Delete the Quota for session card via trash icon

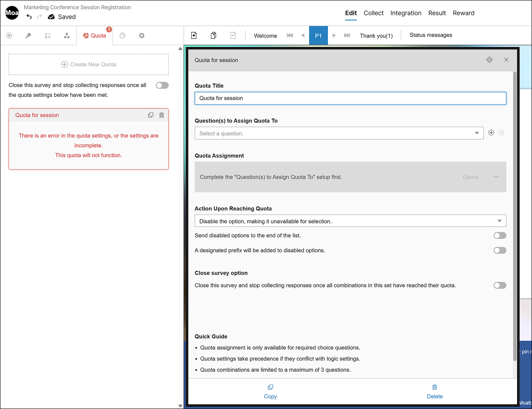pyautogui.click(x=162, y=115)
